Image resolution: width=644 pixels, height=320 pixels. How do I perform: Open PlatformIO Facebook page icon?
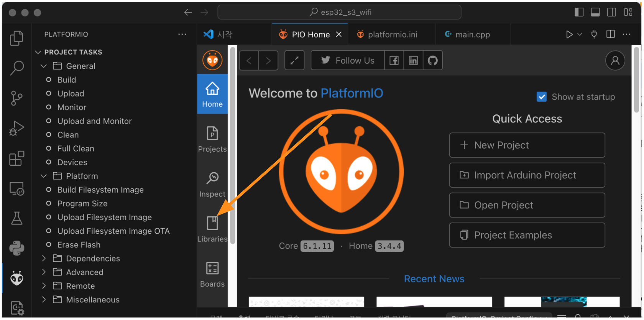click(x=394, y=61)
